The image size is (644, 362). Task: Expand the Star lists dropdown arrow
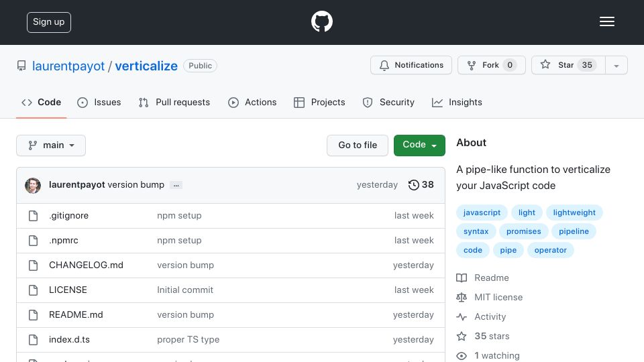click(x=616, y=65)
